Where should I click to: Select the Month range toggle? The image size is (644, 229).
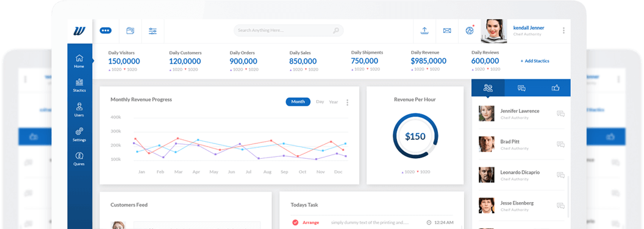(298, 102)
